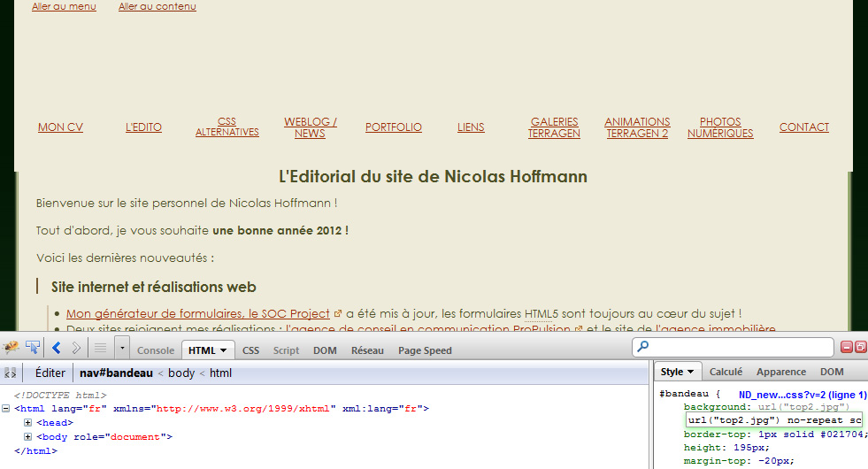Expand the body node in the HTML tree
The image size is (868, 469).
click(x=27, y=437)
